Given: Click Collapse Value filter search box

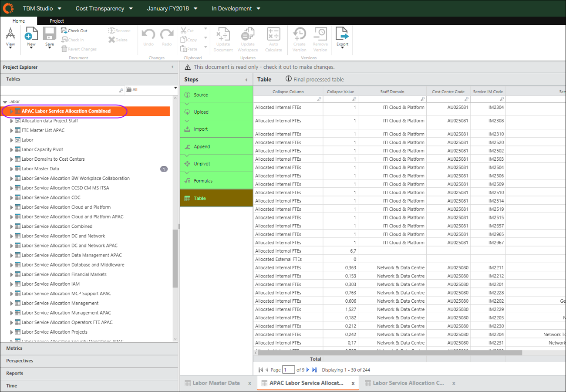Looking at the screenshot, I should [x=340, y=99].
